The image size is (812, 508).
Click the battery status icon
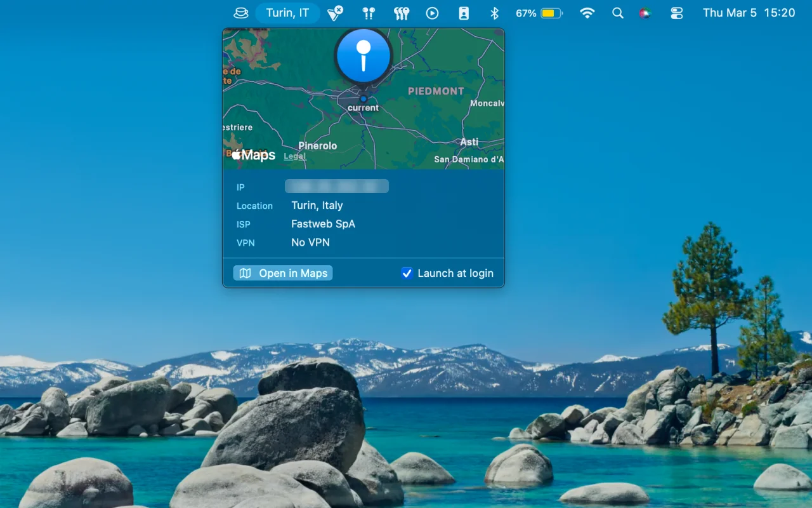tap(552, 13)
